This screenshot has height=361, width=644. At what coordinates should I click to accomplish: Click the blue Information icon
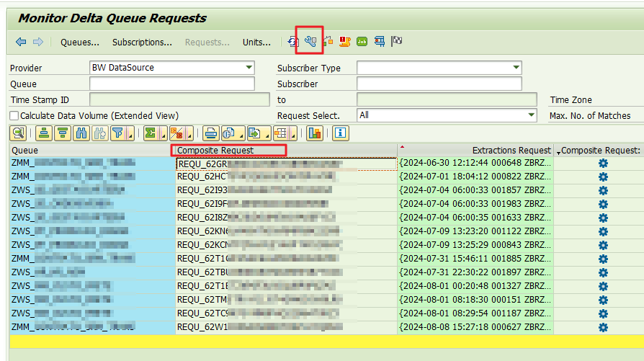click(341, 133)
